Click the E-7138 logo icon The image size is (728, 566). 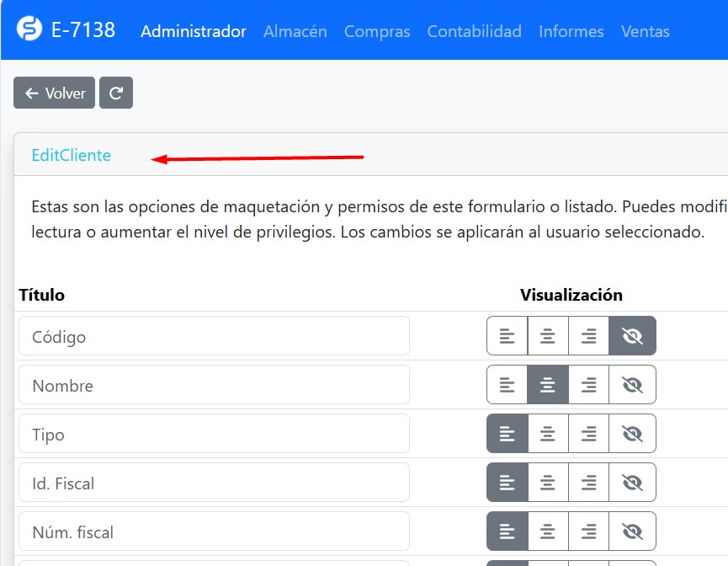click(x=29, y=30)
